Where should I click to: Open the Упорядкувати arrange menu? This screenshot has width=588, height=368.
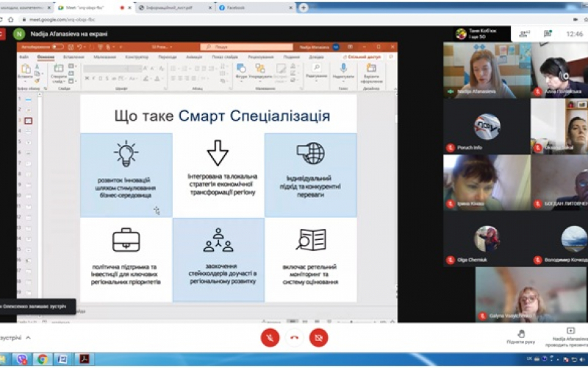click(260, 71)
